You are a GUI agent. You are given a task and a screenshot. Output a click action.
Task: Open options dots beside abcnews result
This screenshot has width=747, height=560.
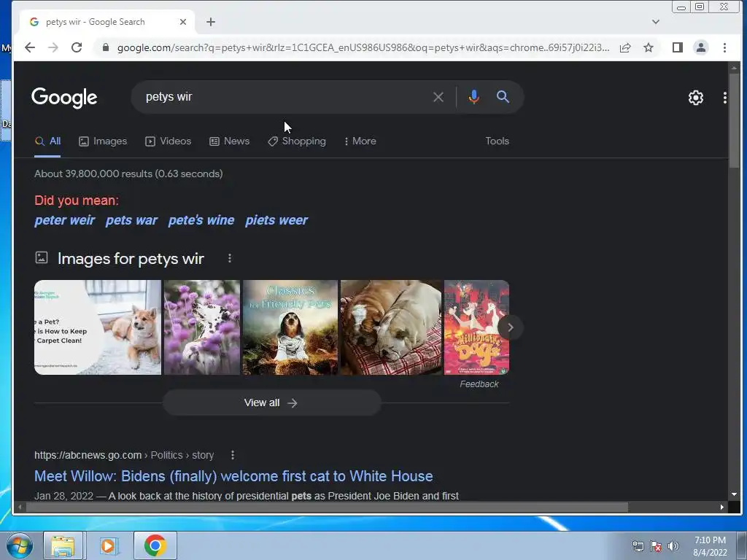[x=233, y=455]
